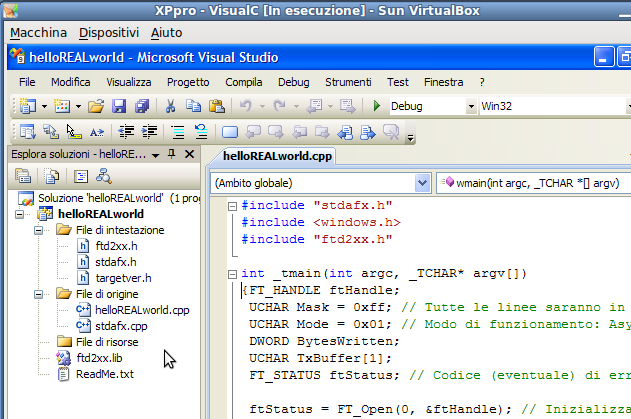Screen dimensions: 631x419
Task: Open the VirtualBox Dispositivi menu
Action: [109, 33]
